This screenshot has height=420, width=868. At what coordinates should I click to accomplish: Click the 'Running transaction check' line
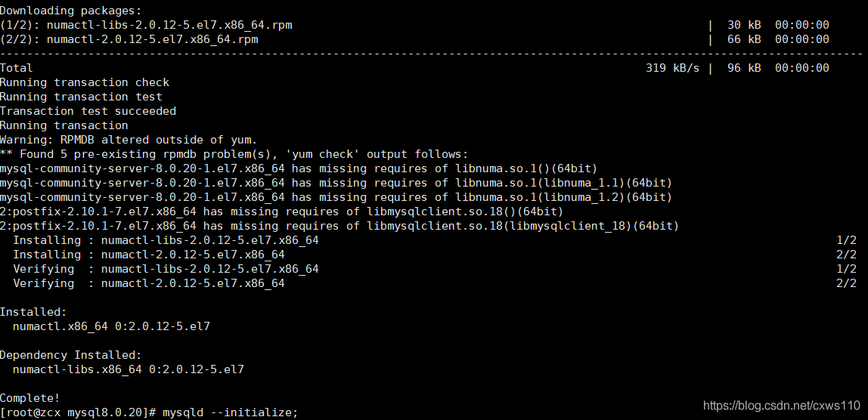85,82
